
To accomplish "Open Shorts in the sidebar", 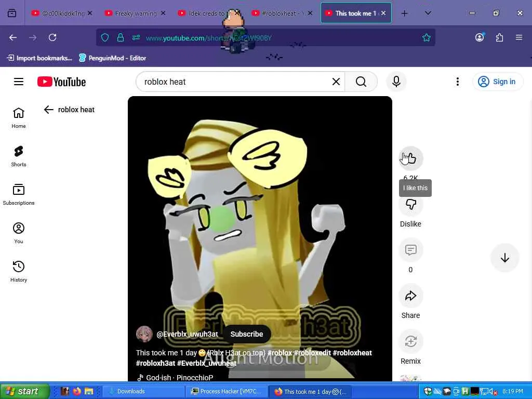I will click(19, 156).
